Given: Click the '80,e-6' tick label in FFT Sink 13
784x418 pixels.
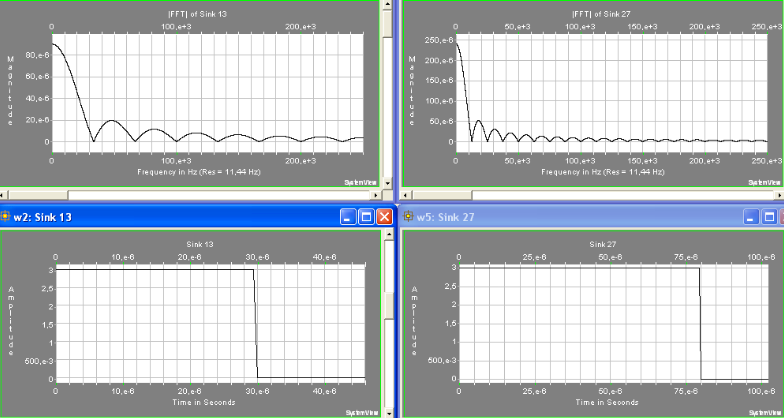Looking at the screenshot, I should [x=40, y=55].
